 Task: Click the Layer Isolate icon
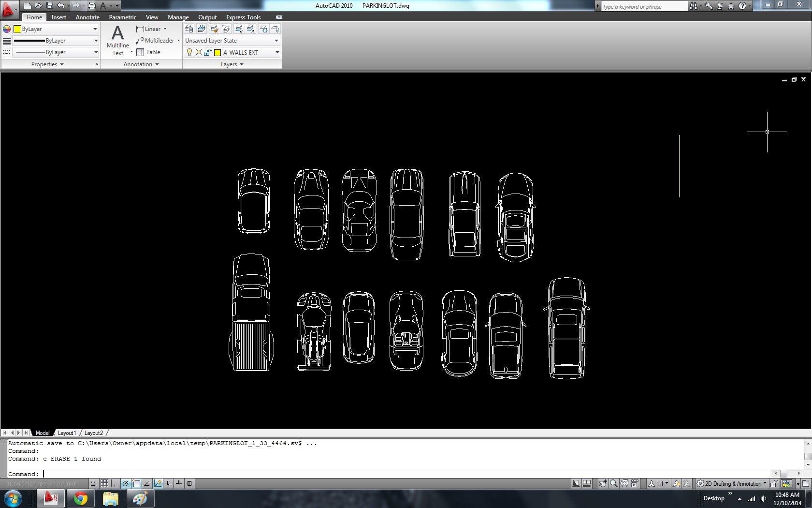(x=239, y=29)
